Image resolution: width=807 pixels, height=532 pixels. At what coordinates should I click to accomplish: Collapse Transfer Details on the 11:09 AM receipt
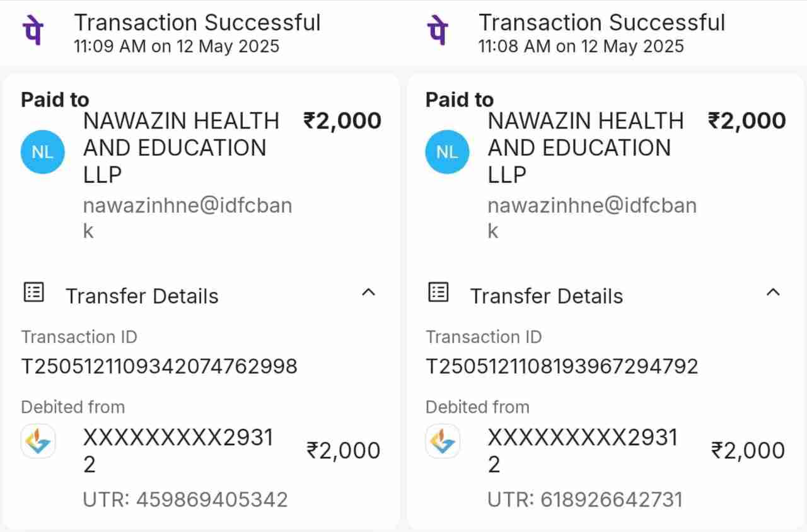(368, 292)
